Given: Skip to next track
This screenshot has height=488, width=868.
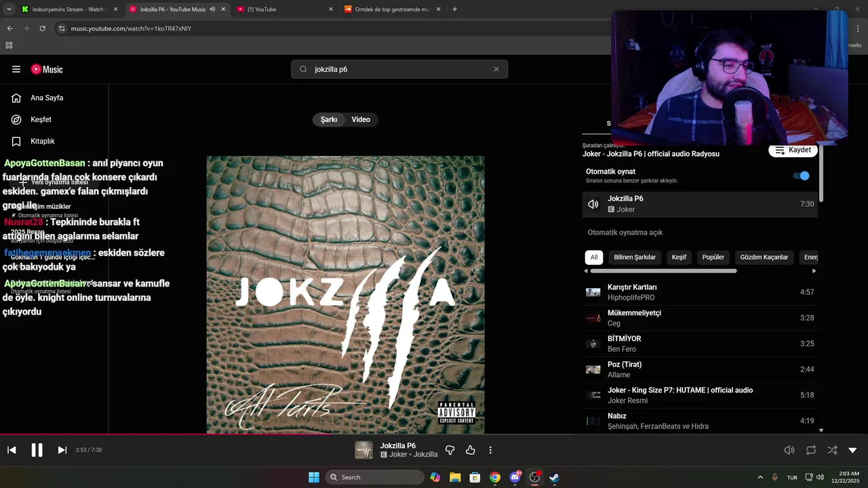Looking at the screenshot, I should click(x=62, y=450).
